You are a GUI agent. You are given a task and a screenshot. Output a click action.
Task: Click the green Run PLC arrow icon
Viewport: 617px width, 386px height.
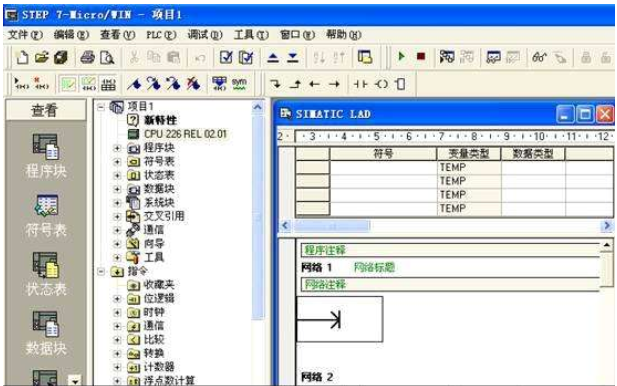[x=401, y=57]
